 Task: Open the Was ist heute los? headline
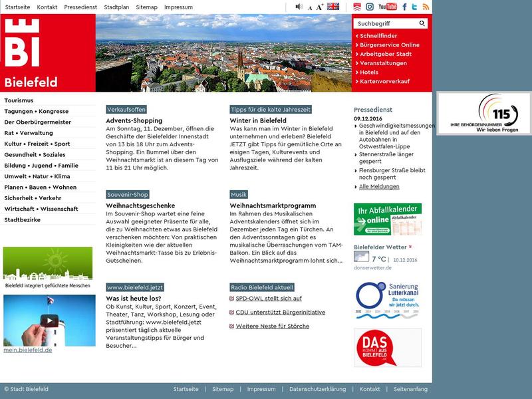coord(134,299)
